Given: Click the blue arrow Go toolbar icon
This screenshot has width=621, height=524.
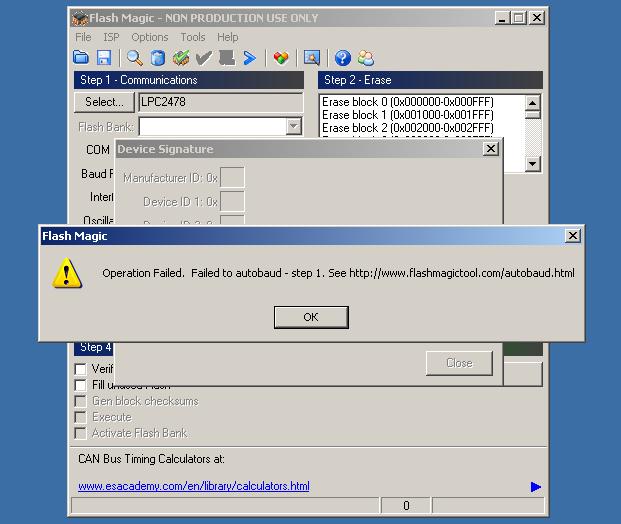Looking at the screenshot, I should pyautogui.click(x=250, y=58).
